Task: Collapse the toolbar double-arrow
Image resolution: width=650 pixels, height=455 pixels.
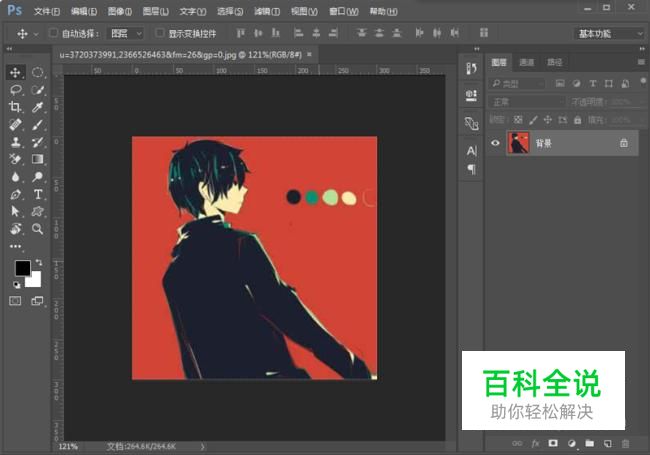Action: click(9, 49)
